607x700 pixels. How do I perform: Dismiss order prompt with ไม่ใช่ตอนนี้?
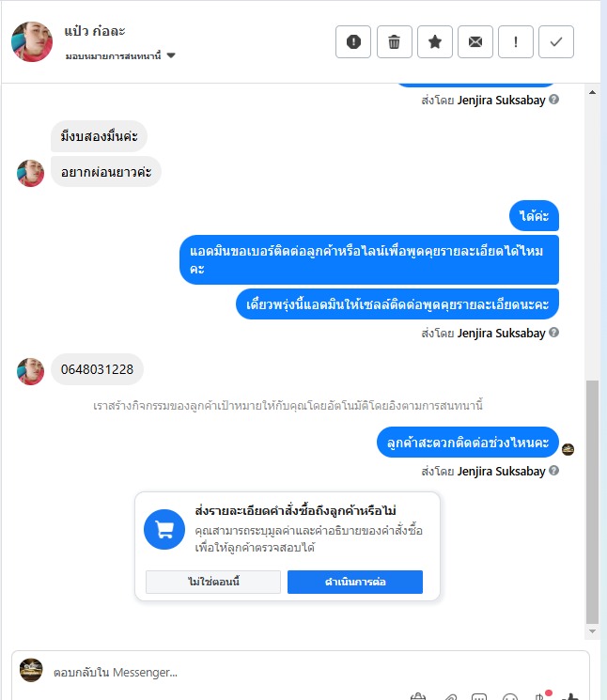pos(213,582)
